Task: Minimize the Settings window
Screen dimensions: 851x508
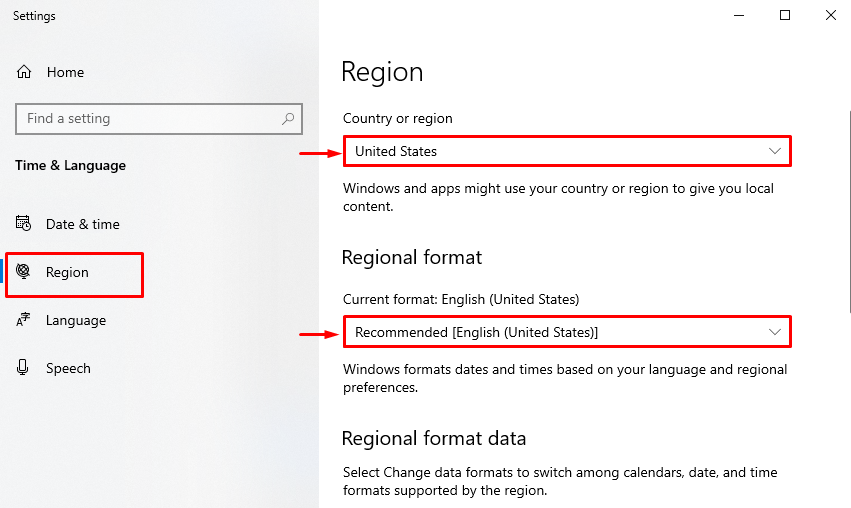Action: pyautogui.click(x=739, y=15)
